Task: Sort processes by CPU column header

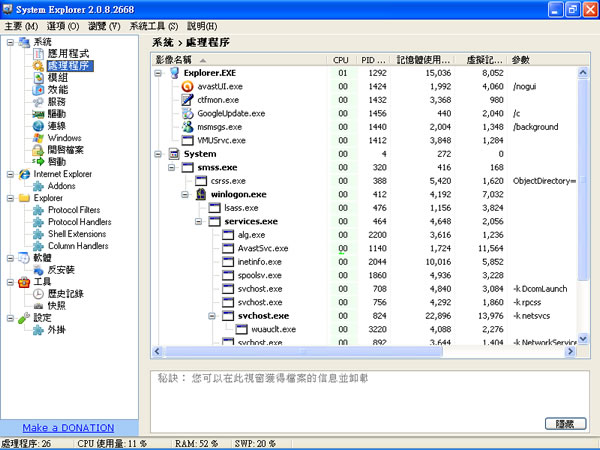Action: [342, 60]
